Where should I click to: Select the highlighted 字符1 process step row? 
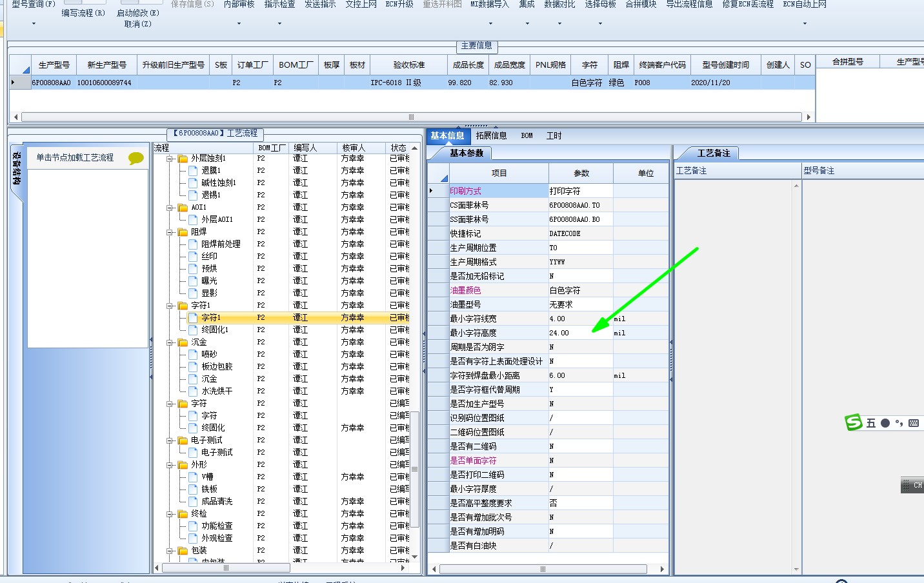pyautogui.click(x=282, y=318)
